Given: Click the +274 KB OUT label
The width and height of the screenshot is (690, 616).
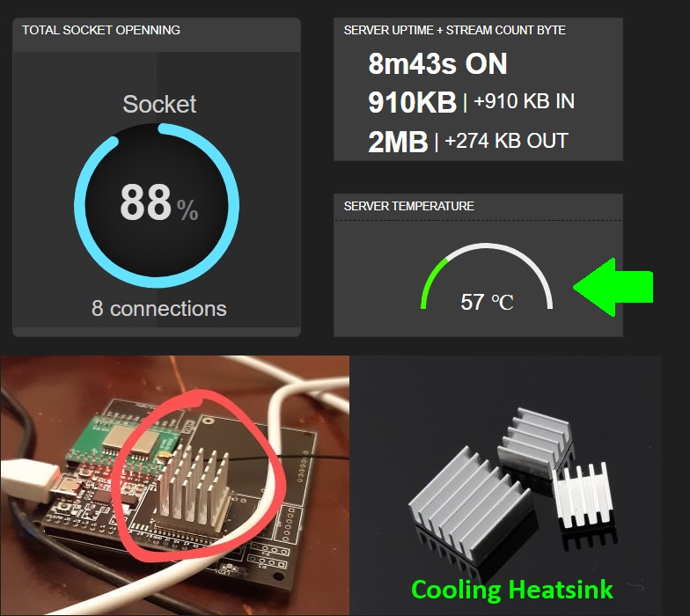Looking at the screenshot, I should [x=507, y=141].
